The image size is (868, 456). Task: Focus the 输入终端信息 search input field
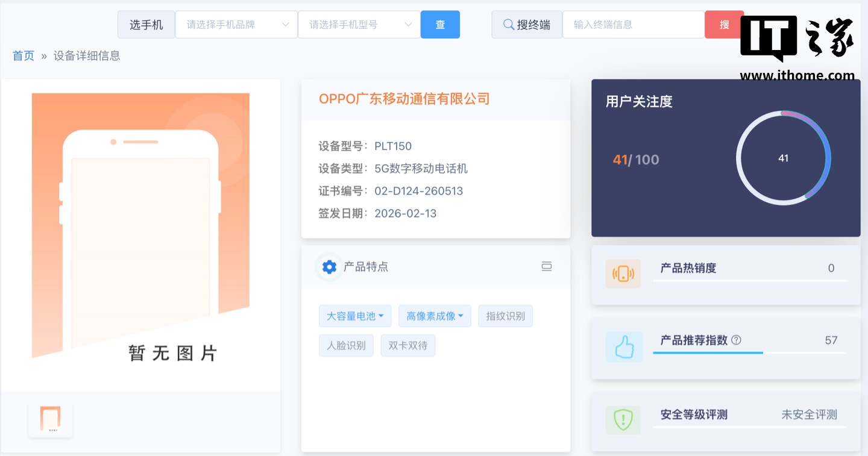coord(634,25)
